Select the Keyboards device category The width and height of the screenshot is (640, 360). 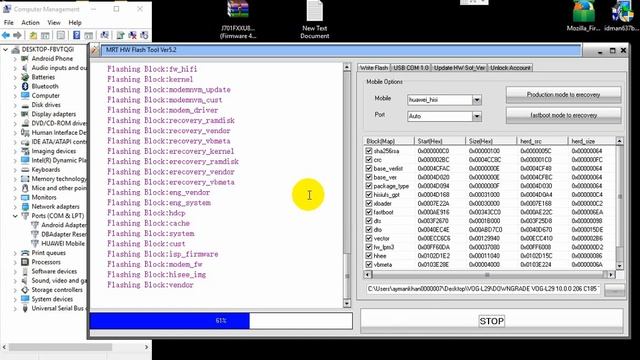click(46, 169)
